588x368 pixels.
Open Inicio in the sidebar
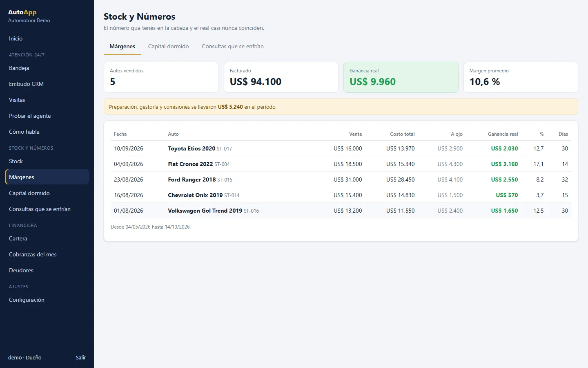(x=47, y=38)
